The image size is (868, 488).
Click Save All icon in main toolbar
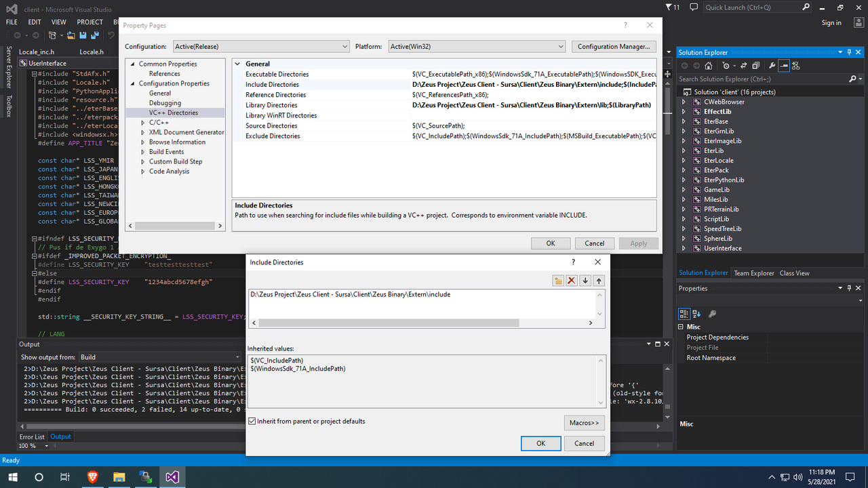(x=94, y=35)
